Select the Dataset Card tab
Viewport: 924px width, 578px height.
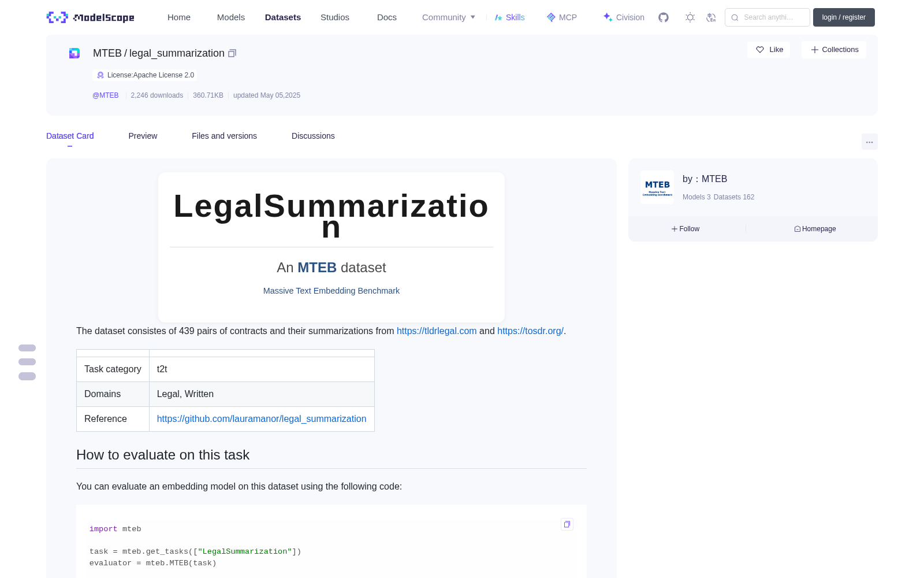tap(70, 136)
